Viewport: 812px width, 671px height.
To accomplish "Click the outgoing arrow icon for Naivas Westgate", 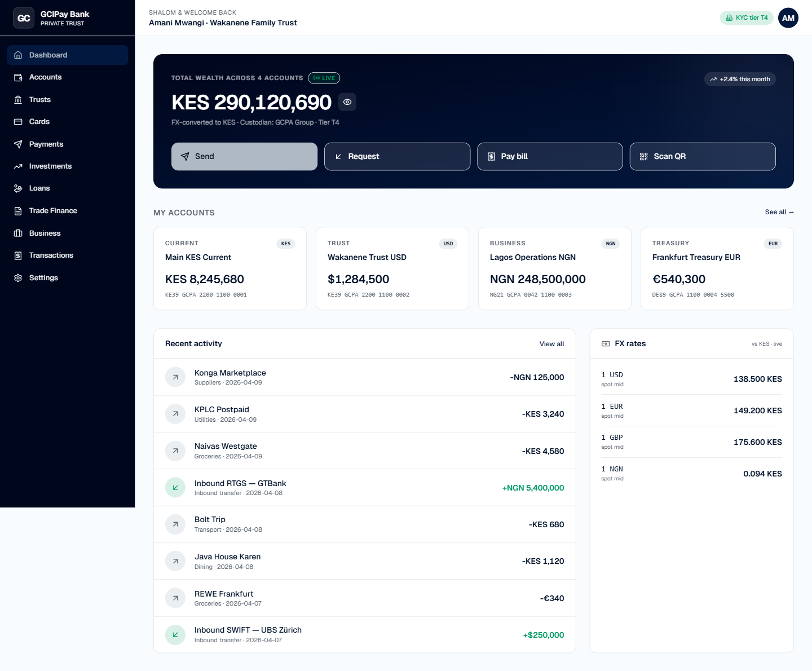I will pyautogui.click(x=175, y=451).
